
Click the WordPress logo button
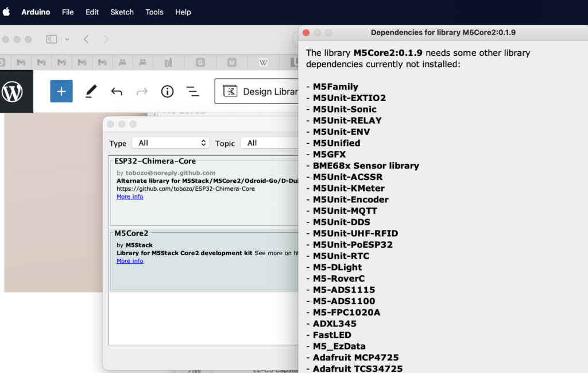[x=13, y=91]
